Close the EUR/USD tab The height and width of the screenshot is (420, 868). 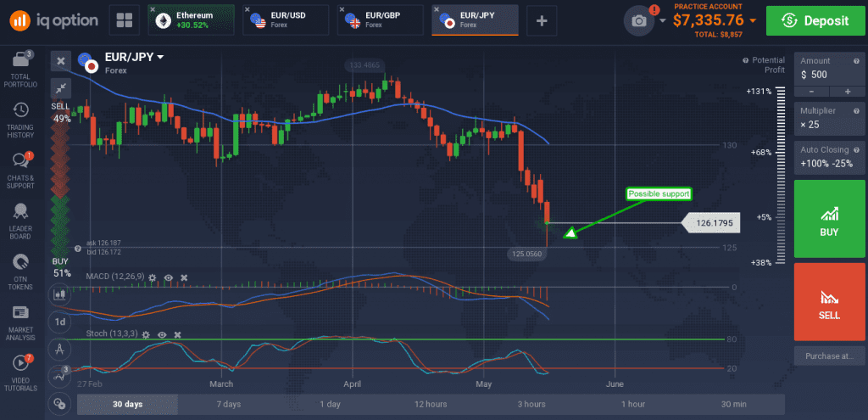248,9
